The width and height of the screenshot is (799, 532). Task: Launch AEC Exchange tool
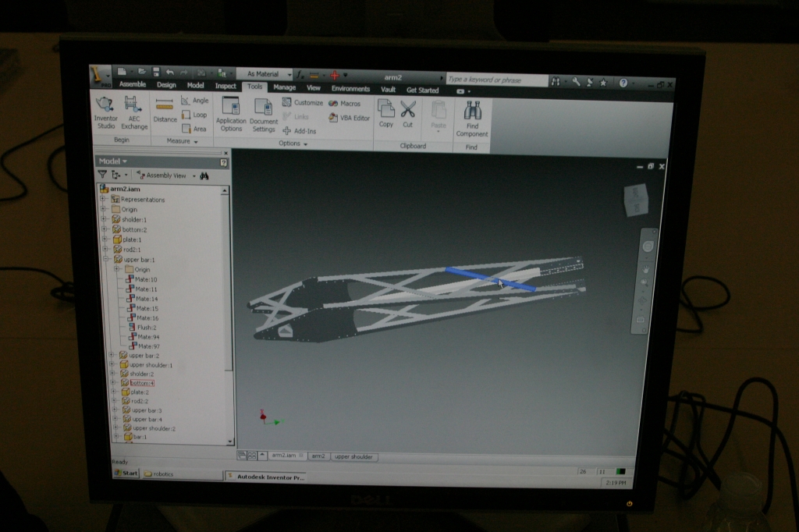(x=134, y=113)
